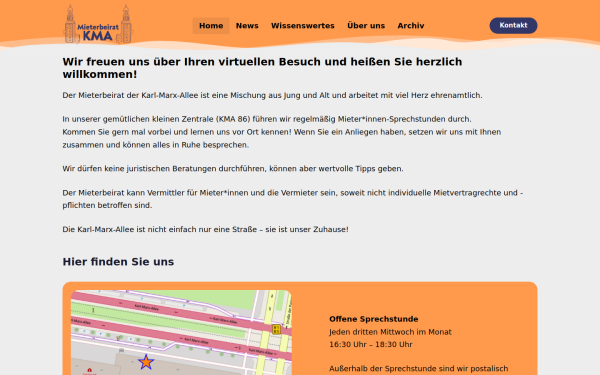Screen dimensions: 600x375
Task: Select text 'Jeden dritten Mittwoch im Monat'
Action: [390, 332]
